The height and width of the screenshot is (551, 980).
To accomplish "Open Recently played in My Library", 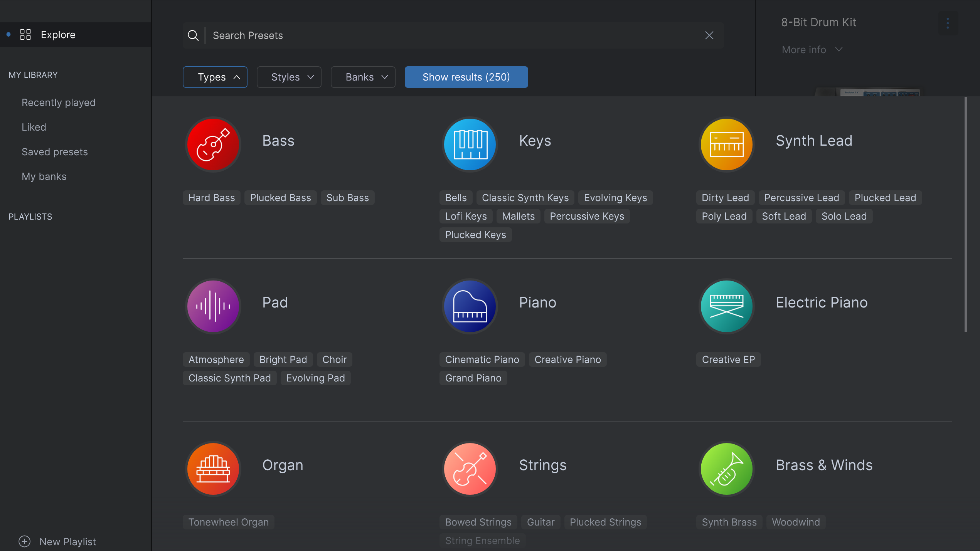I will (58, 102).
